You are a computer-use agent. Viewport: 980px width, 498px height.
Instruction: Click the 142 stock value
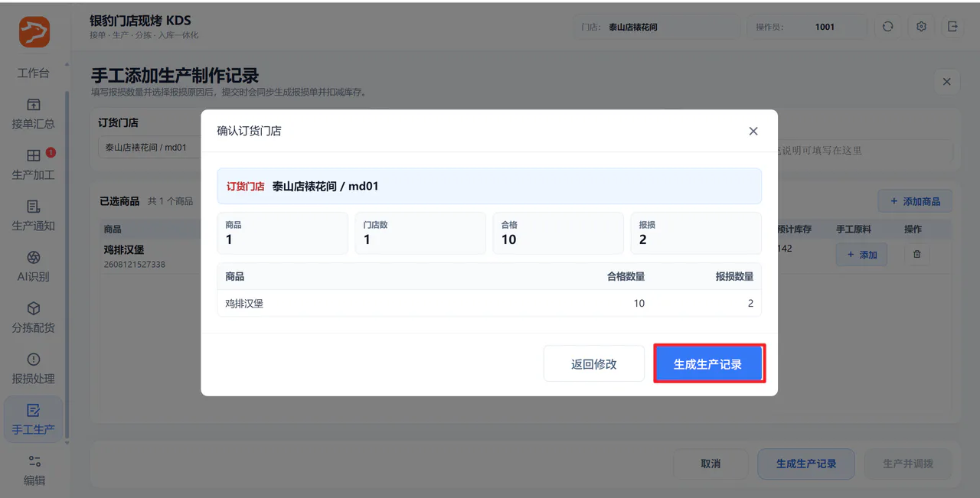coord(785,248)
